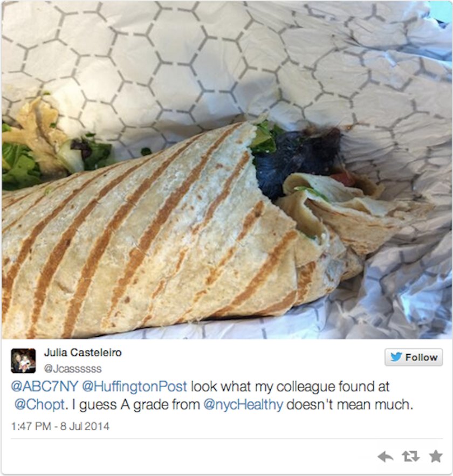Screen dimensions: 453x476
Task: Open the 1:47 PM tweet timestamp
Action: [x=31, y=426]
